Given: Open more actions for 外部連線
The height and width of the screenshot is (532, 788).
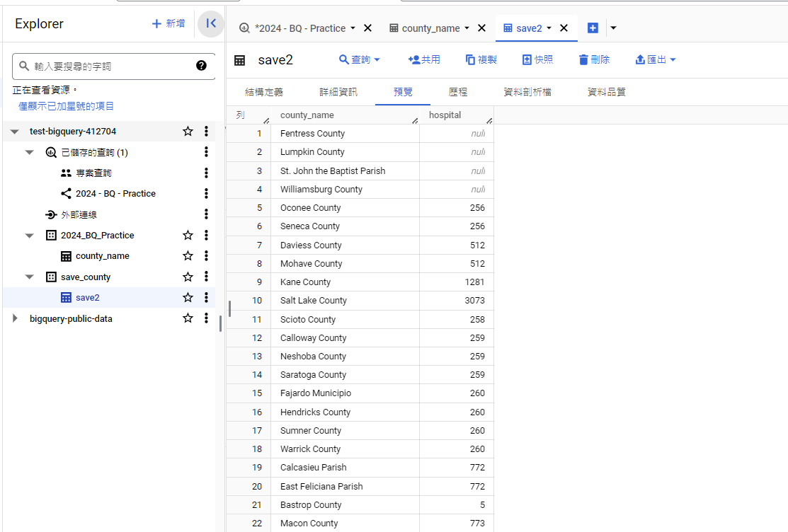Looking at the screenshot, I should tap(206, 214).
